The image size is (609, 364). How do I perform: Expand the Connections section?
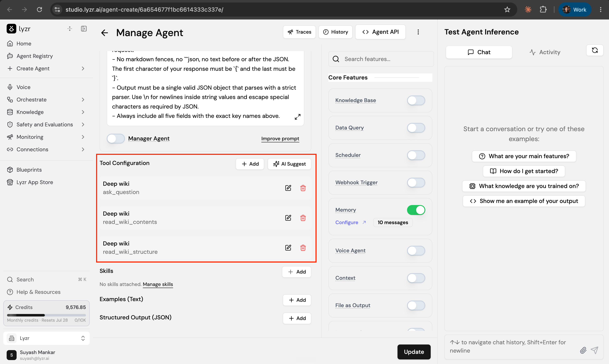[83, 149]
